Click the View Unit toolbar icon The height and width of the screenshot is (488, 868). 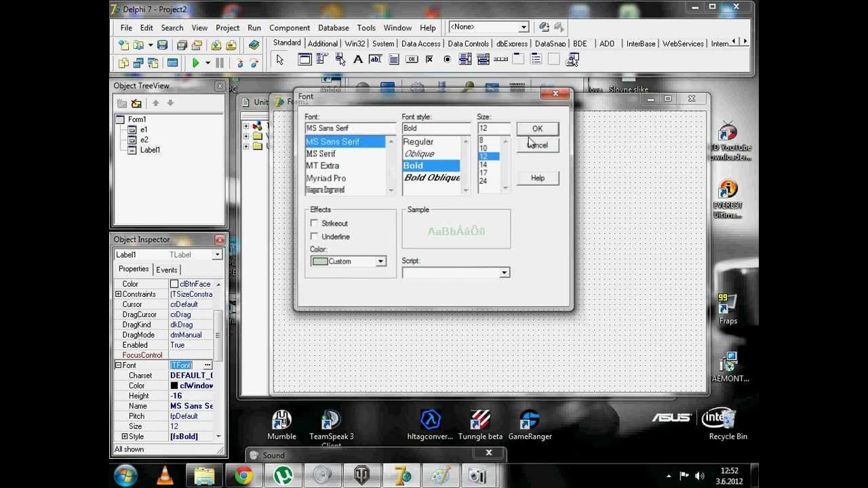(x=123, y=63)
